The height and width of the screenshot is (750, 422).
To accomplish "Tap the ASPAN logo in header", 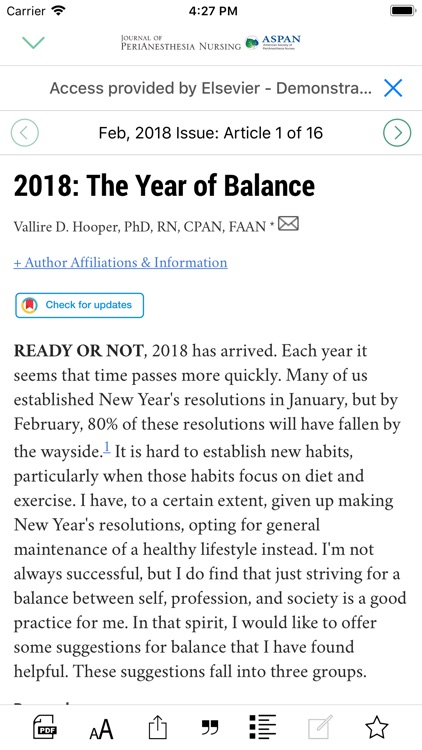I will (273, 43).
